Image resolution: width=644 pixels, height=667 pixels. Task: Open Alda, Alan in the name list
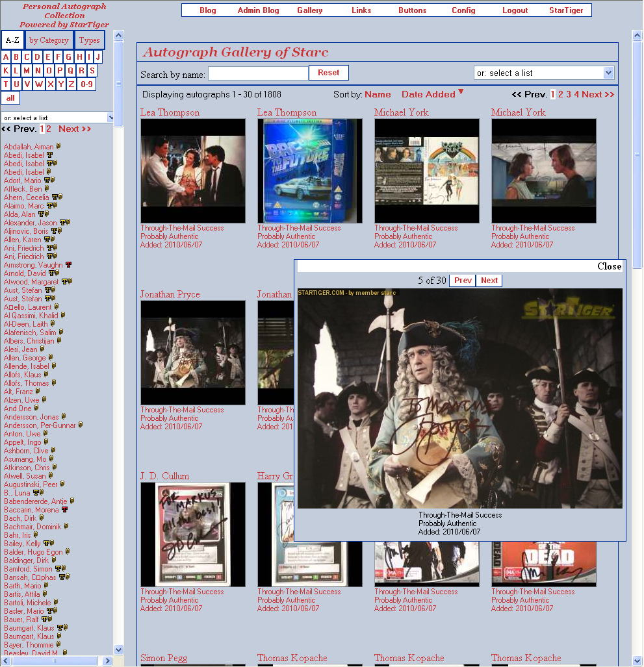pyautogui.click(x=19, y=214)
